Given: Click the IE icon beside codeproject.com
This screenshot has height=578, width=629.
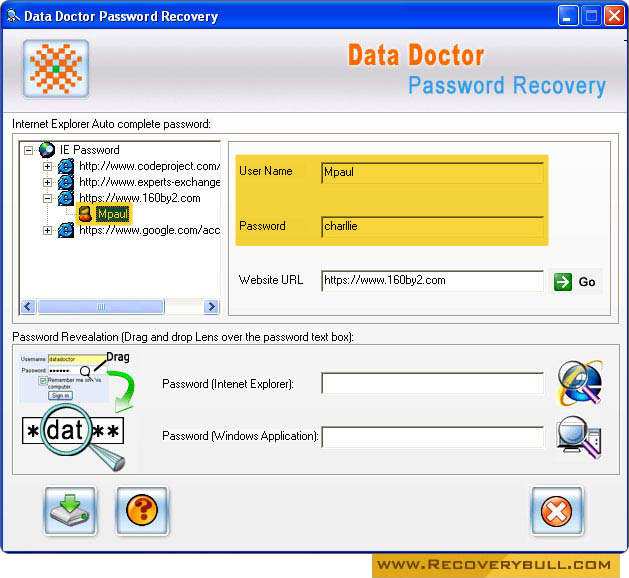Looking at the screenshot, I should click(x=66, y=166).
